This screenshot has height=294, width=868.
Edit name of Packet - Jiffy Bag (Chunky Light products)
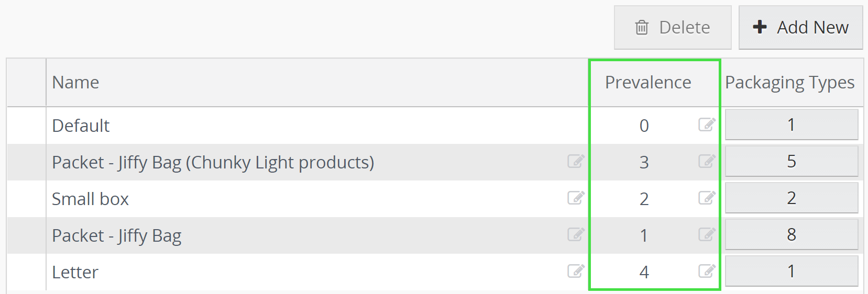click(x=576, y=161)
